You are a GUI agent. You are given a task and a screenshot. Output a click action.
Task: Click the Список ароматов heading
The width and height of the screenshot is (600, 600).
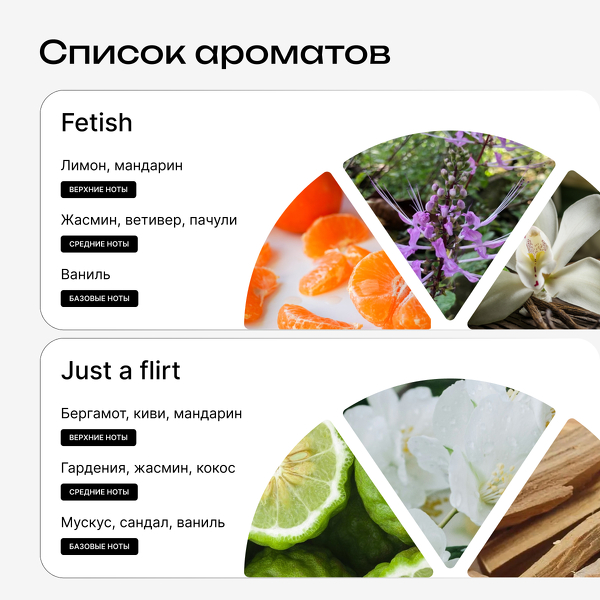coord(215,53)
